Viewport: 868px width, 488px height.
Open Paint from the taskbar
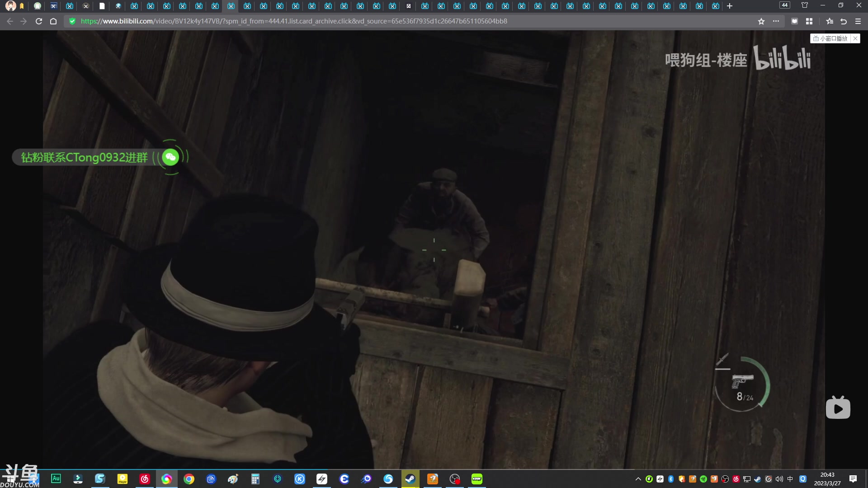point(233,479)
